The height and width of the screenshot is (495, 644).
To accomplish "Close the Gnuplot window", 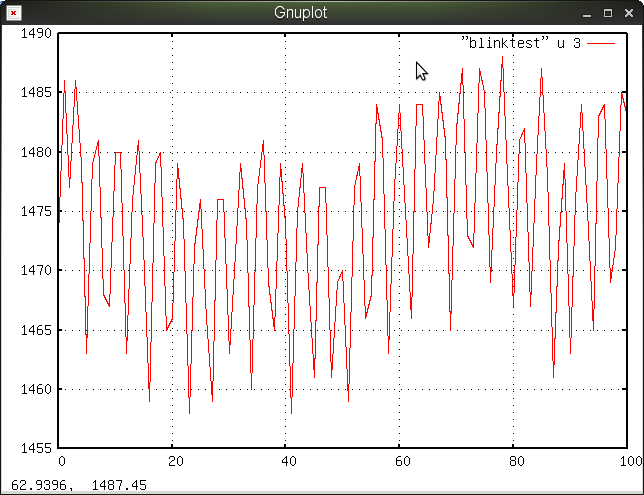I will coord(629,12).
